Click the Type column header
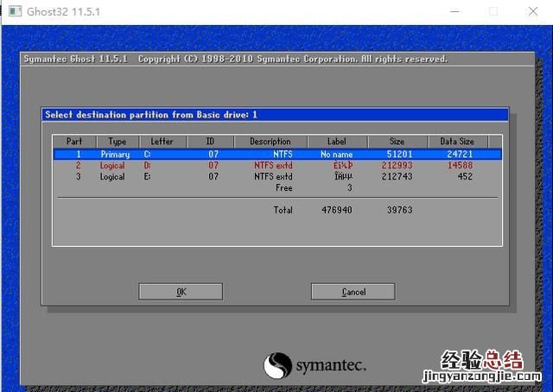The height and width of the screenshot is (392, 553). [117, 142]
